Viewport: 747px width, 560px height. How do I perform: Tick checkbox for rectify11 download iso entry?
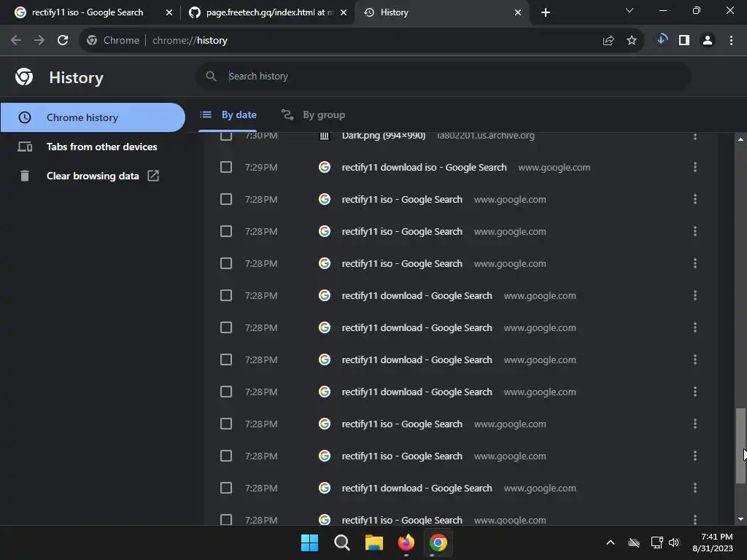coord(226,167)
